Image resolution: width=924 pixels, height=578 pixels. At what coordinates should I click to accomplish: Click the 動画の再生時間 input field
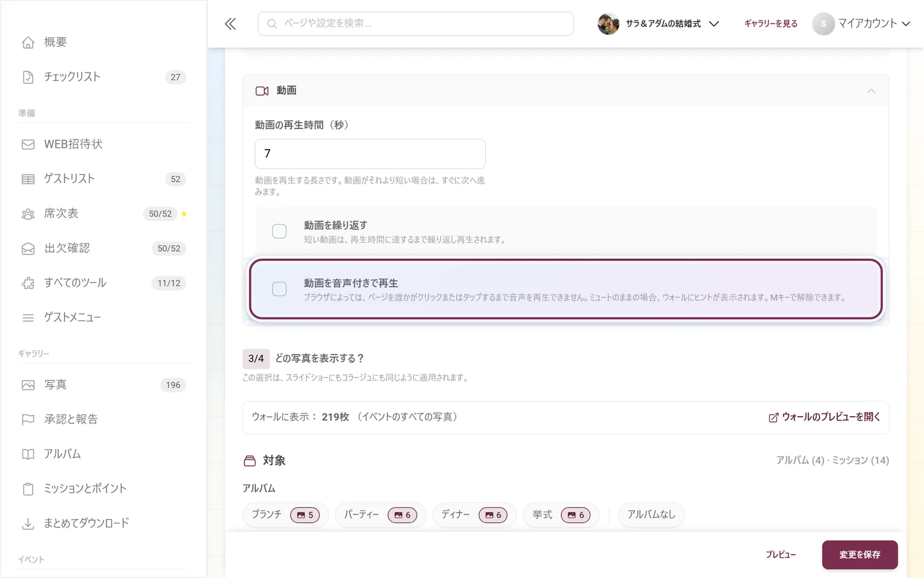click(370, 154)
